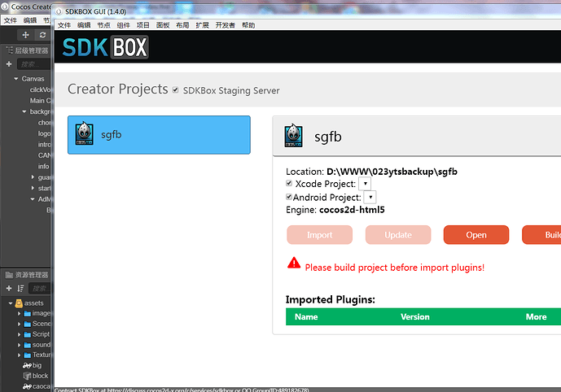
Task: Click the Update button
Action: tap(398, 235)
